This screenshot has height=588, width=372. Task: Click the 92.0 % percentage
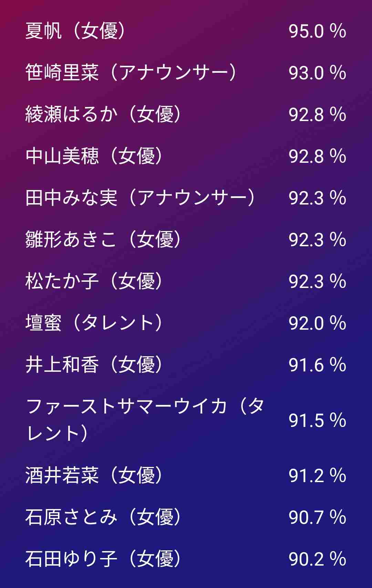coord(317,323)
